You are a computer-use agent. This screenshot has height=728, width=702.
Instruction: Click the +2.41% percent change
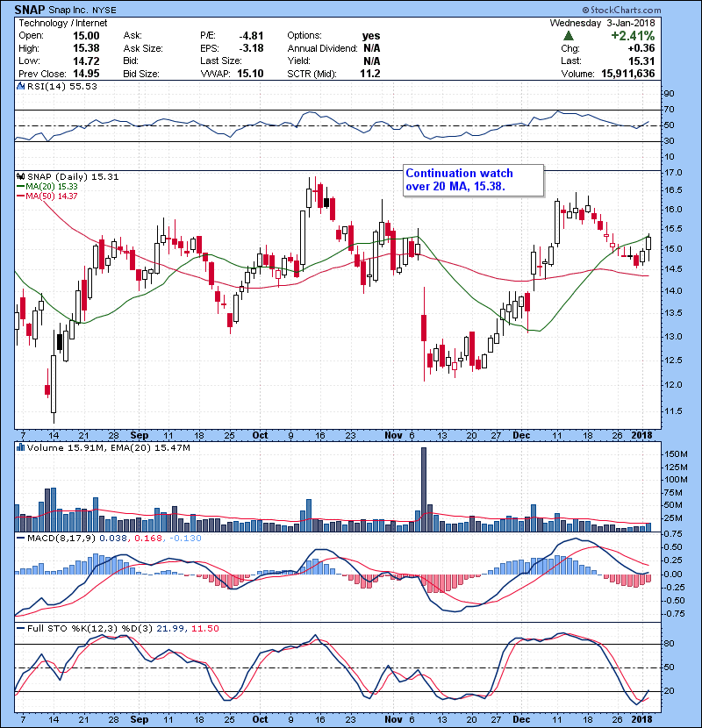tap(633, 36)
